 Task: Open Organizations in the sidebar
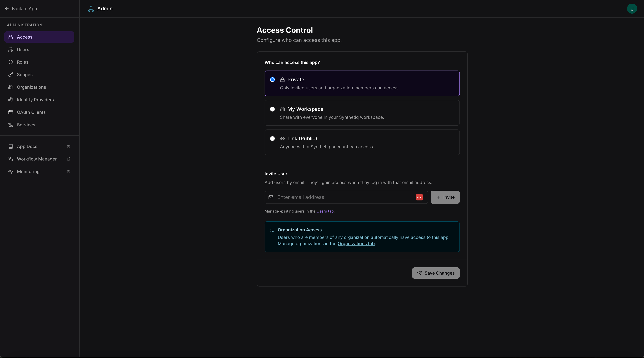tap(39, 87)
